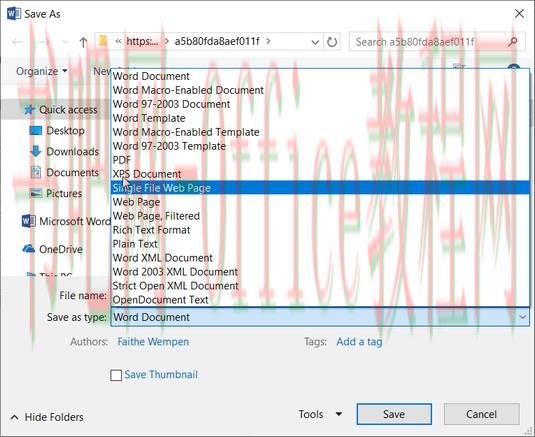Pick Word Macro-Enabled Template format
Viewport: 535px width, 437px height.
click(320, 132)
